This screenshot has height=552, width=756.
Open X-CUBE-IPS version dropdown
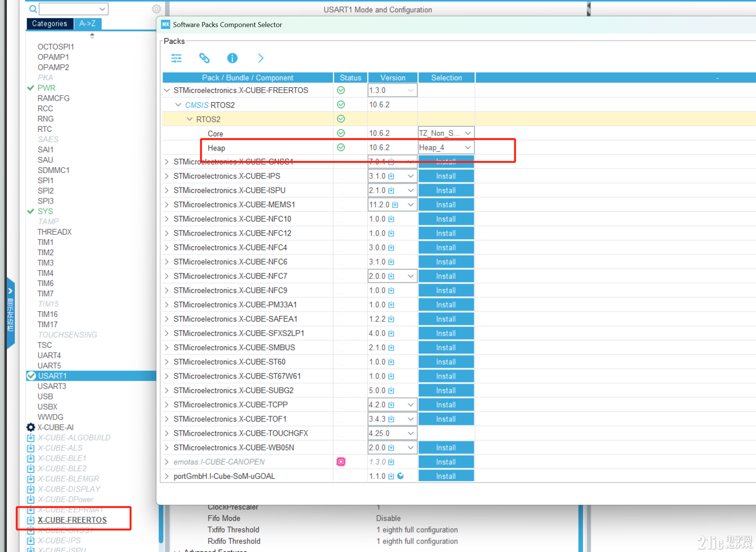point(392,176)
